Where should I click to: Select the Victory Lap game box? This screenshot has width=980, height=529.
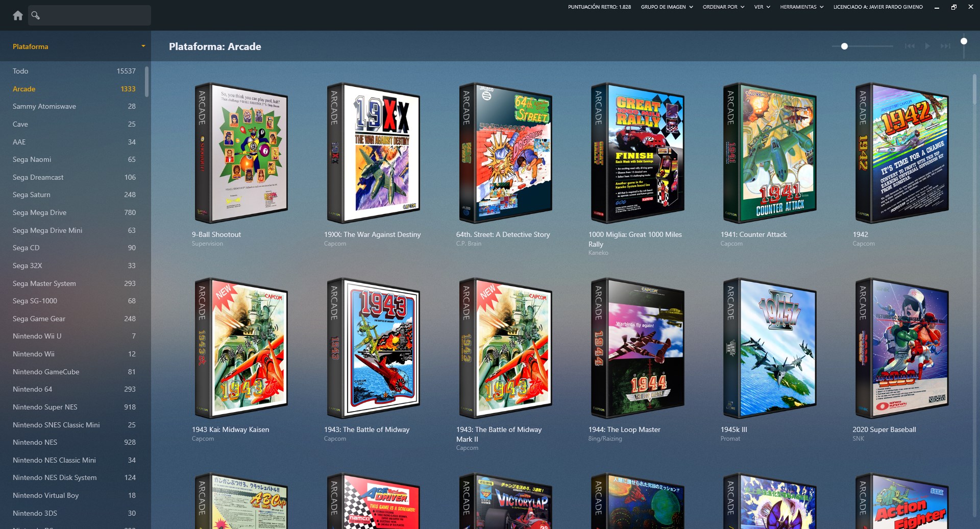(506, 501)
